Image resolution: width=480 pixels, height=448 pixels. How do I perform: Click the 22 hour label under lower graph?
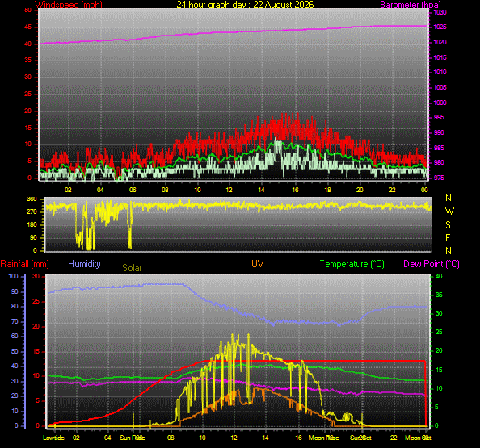[394, 438]
